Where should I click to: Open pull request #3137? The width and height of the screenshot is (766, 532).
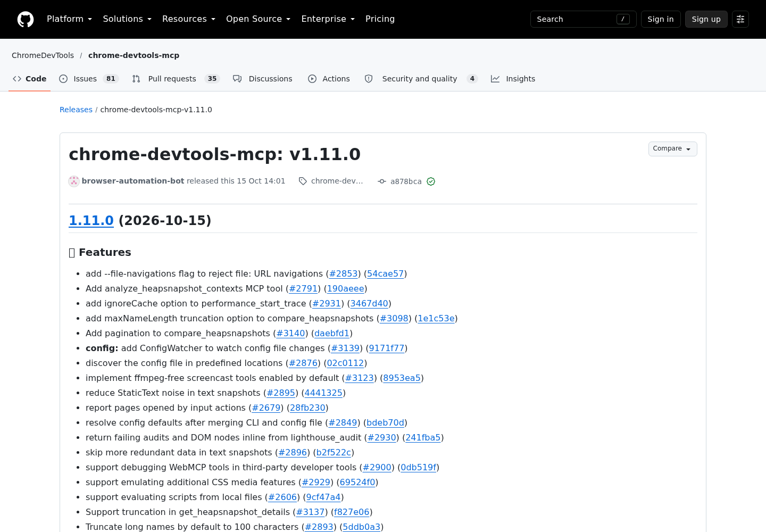click(x=311, y=512)
